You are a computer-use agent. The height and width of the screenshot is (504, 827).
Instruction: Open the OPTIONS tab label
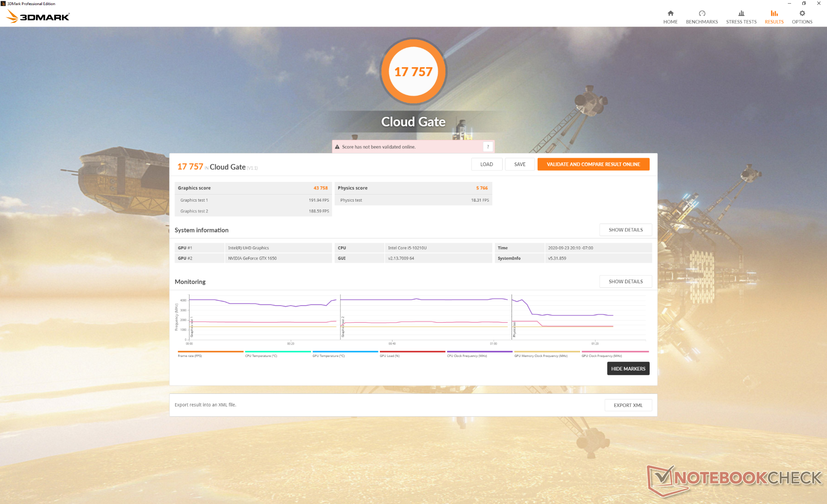(802, 22)
